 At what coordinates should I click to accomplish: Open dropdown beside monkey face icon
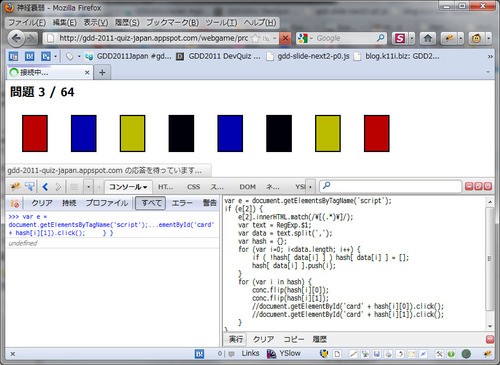[488, 39]
